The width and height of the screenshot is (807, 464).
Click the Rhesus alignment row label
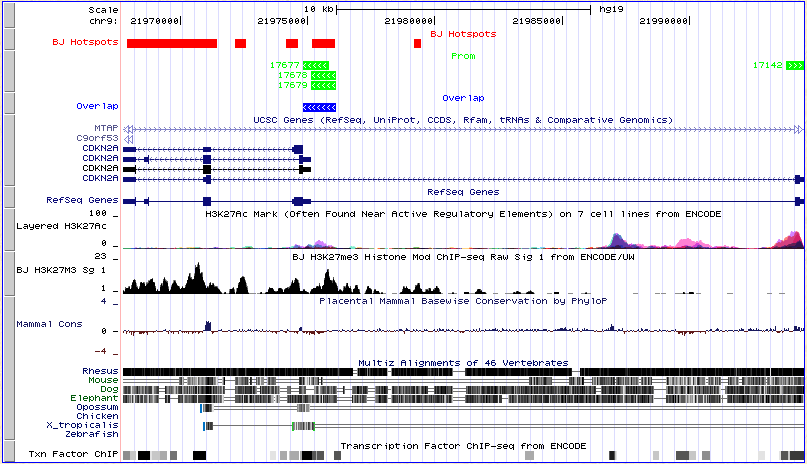[100, 371]
